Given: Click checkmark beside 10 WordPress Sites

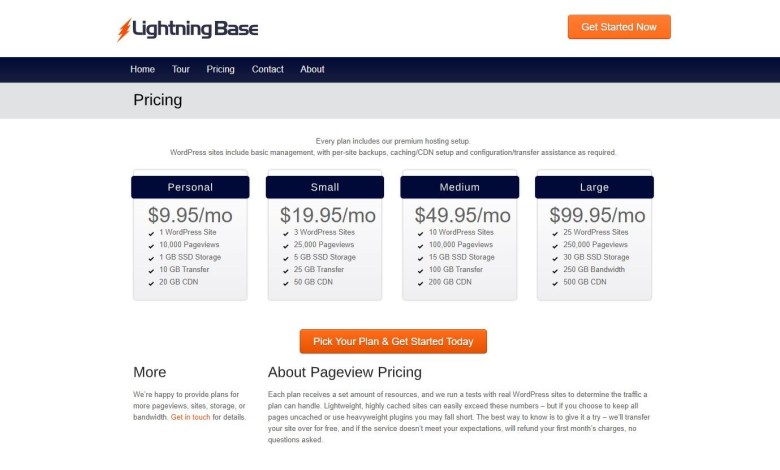Looking at the screenshot, I should point(420,233).
